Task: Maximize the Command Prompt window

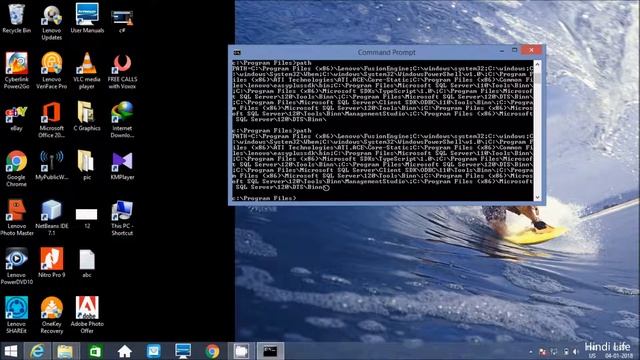Action: pos(514,50)
